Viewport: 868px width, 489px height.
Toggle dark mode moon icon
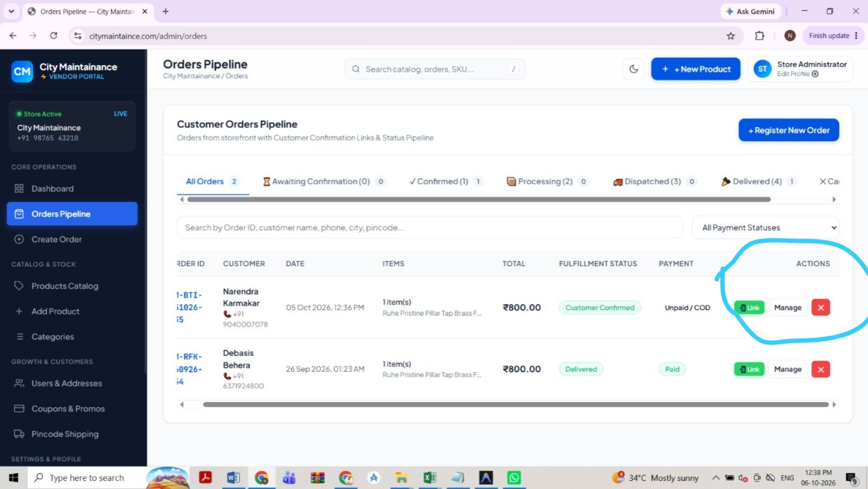click(633, 69)
